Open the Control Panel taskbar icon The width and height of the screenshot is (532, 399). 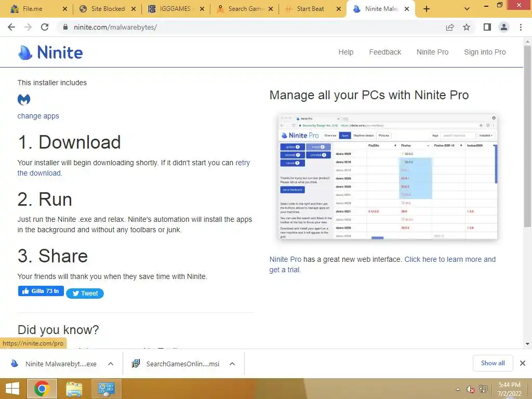tap(106, 389)
